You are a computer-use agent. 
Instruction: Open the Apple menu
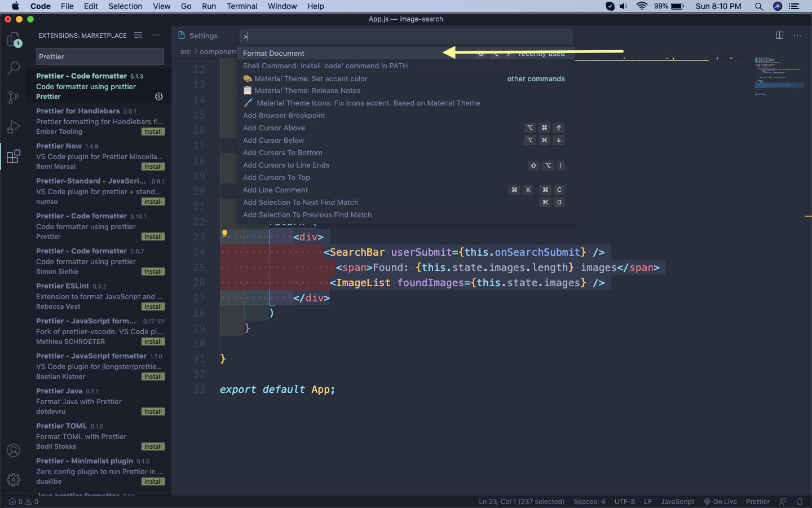point(15,6)
